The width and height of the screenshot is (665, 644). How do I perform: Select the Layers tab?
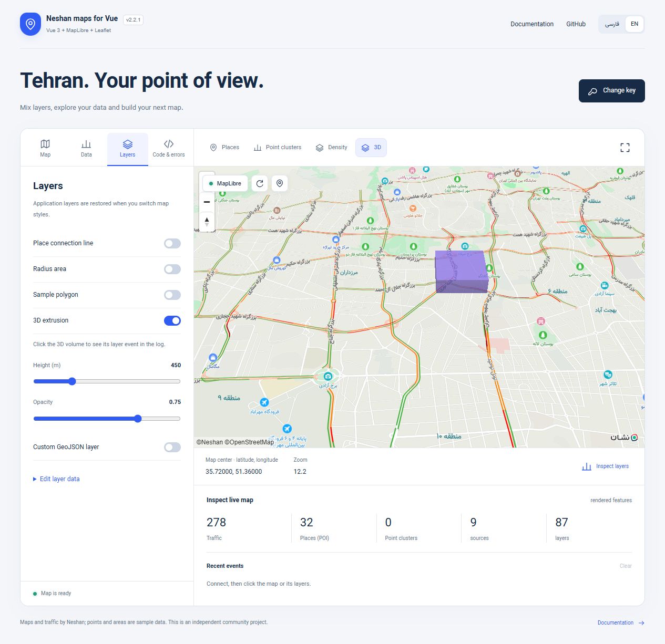click(128, 149)
